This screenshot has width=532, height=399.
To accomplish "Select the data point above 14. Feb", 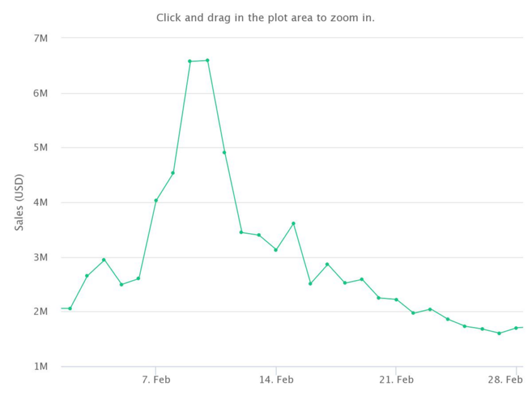I will pos(276,250).
